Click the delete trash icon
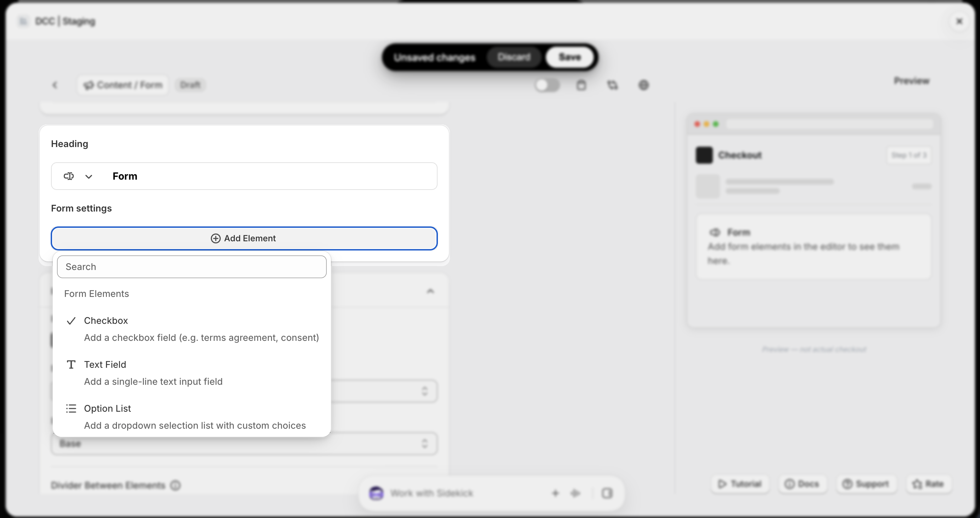 pyautogui.click(x=581, y=85)
